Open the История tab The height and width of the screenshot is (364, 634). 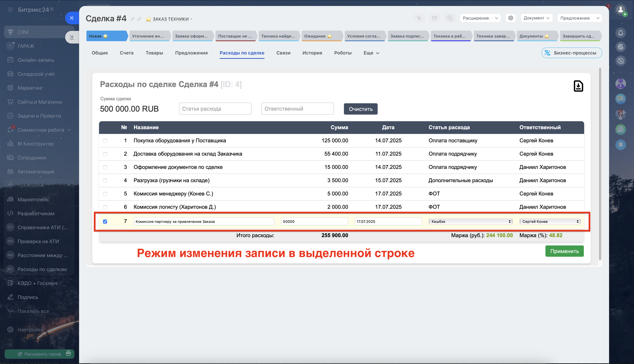coord(312,53)
